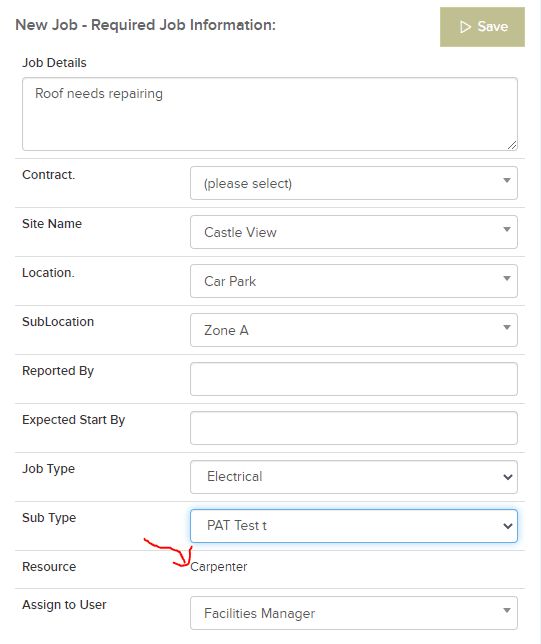541x644 pixels.
Task: Open Assign to User dropdown
Action: tap(354, 613)
